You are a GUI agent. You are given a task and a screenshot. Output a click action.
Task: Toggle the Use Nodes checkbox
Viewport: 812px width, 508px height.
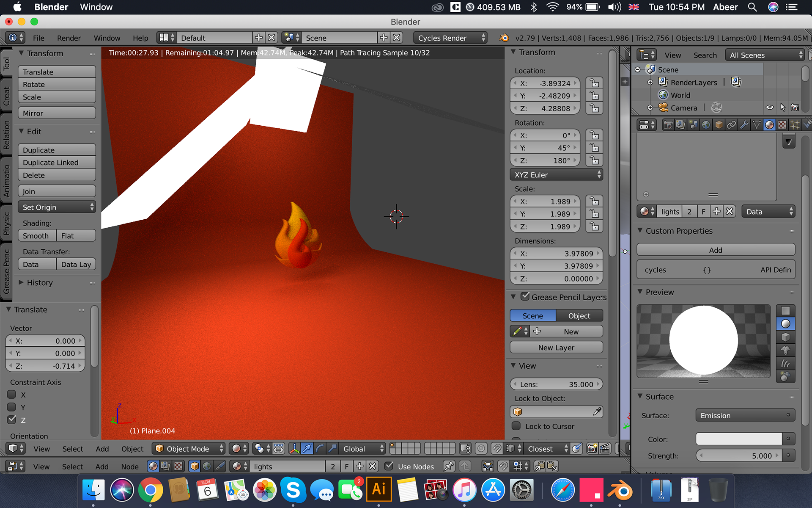(389, 466)
